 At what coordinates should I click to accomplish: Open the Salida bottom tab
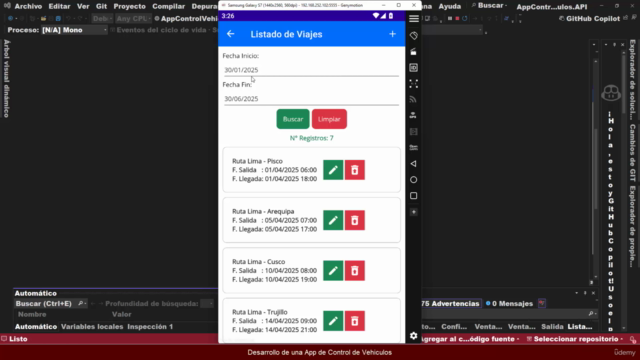pos(552,327)
